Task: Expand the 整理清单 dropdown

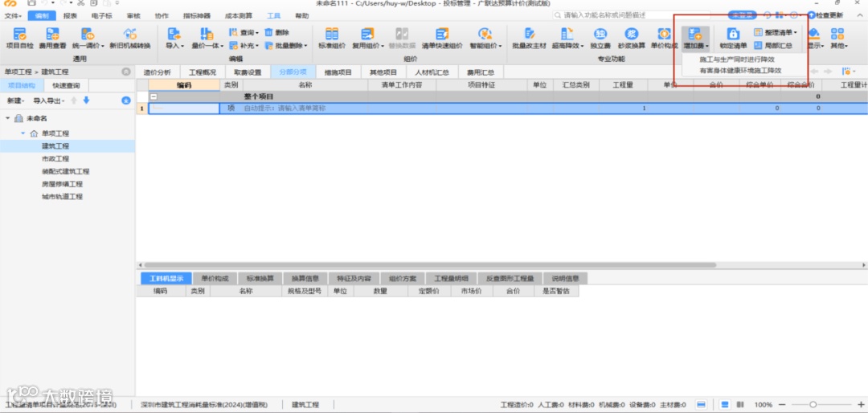Action: [x=776, y=33]
